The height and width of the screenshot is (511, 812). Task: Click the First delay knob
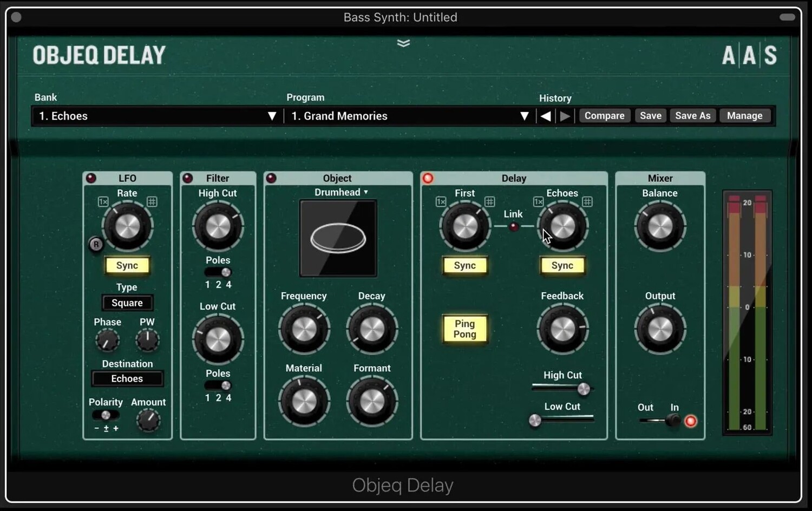465,226
